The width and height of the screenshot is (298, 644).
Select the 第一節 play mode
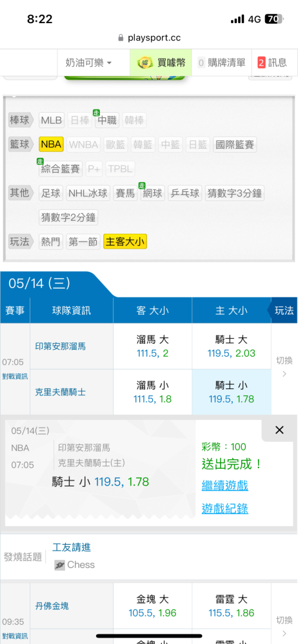point(83,242)
